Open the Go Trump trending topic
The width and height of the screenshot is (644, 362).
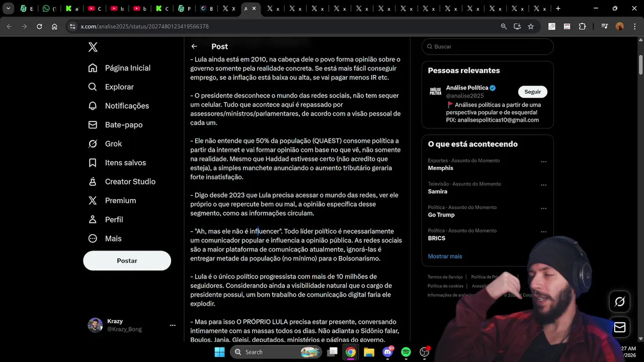point(441,215)
